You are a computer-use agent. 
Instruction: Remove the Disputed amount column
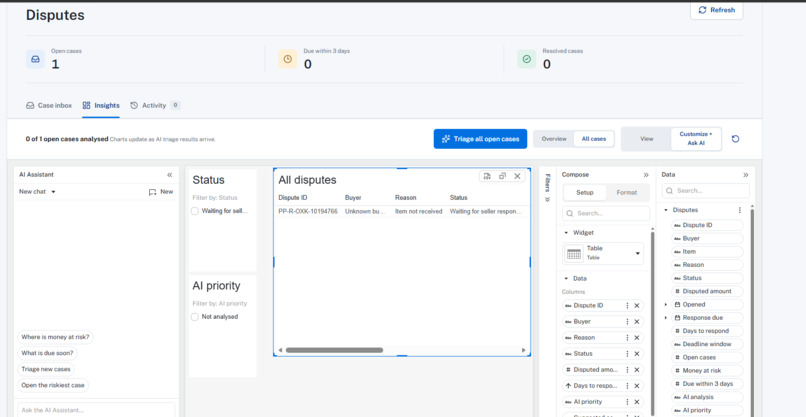[637, 370]
